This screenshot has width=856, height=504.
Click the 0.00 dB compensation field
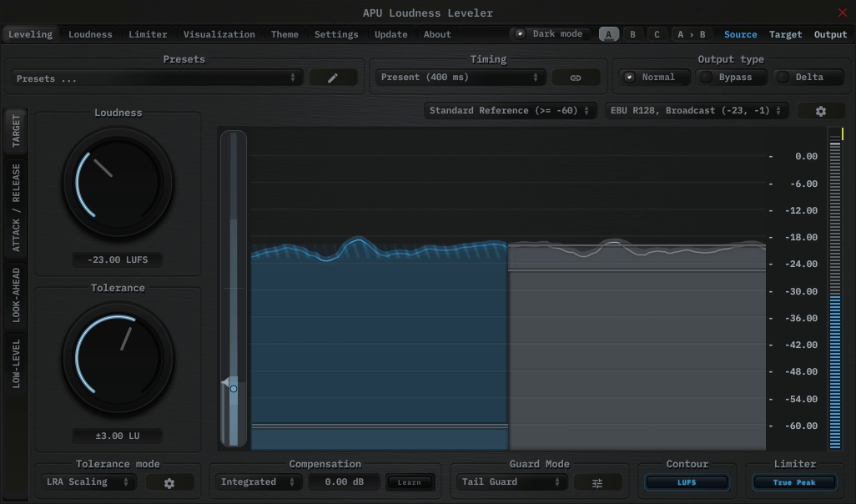click(x=344, y=482)
